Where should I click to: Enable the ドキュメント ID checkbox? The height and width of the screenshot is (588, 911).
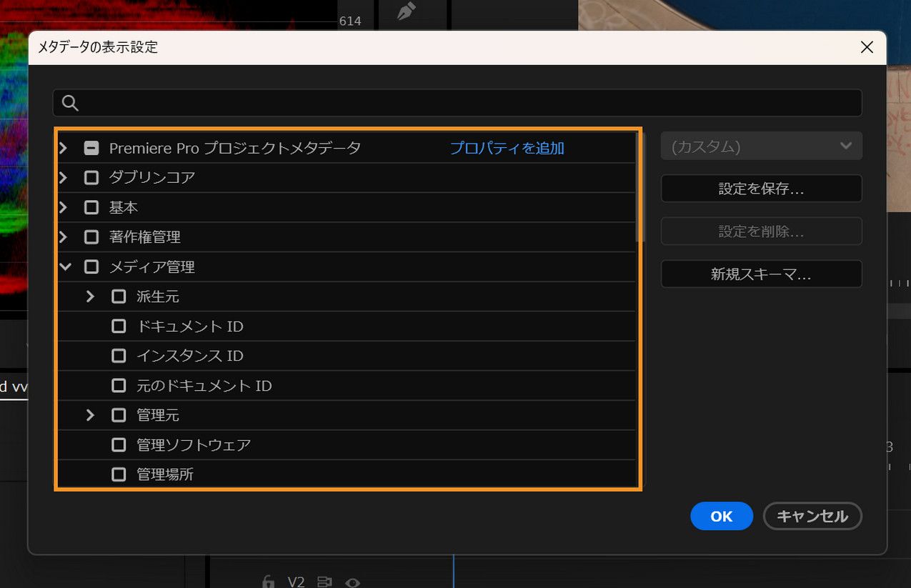[119, 326]
